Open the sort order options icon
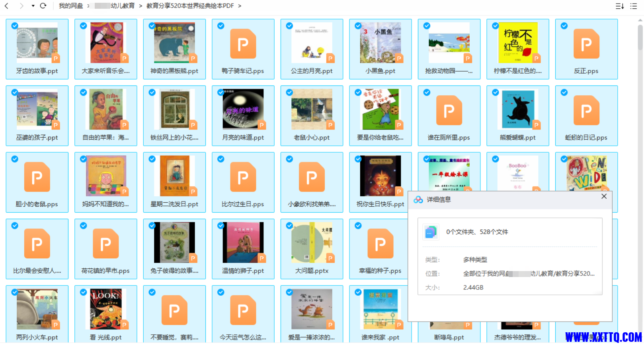 620,6
